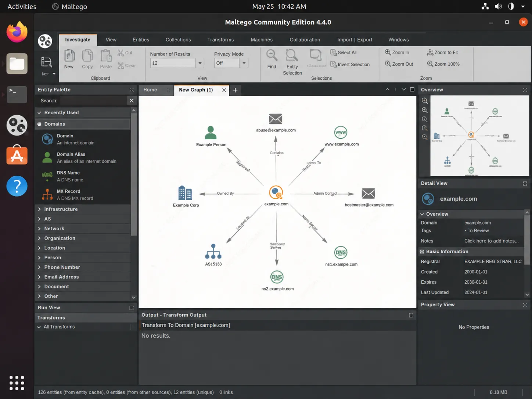The height and width of the screenshot is (399, 532).
Task: Click the Overview graph thumbnail
Action: 479,136
